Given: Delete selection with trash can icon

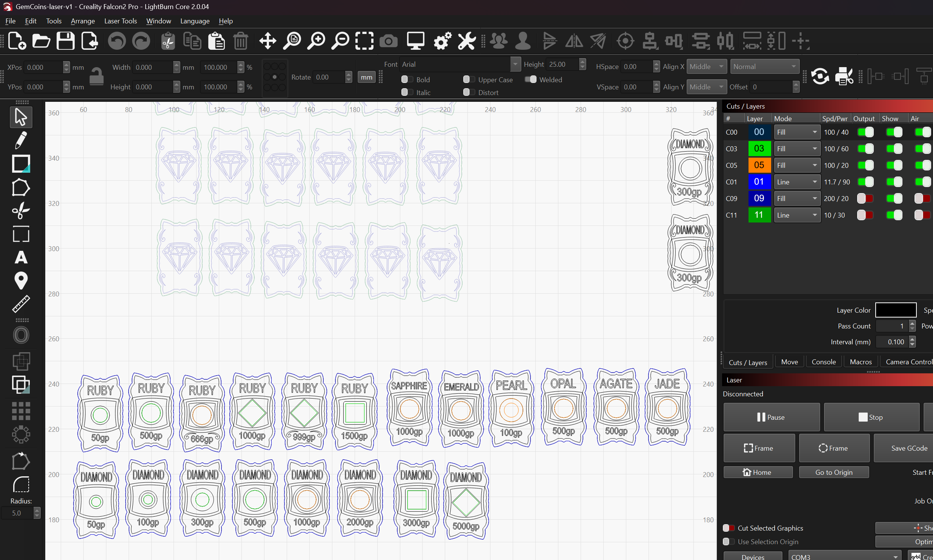Looking at the screenshot, I should pyautogui.click(x=240, y=41).
